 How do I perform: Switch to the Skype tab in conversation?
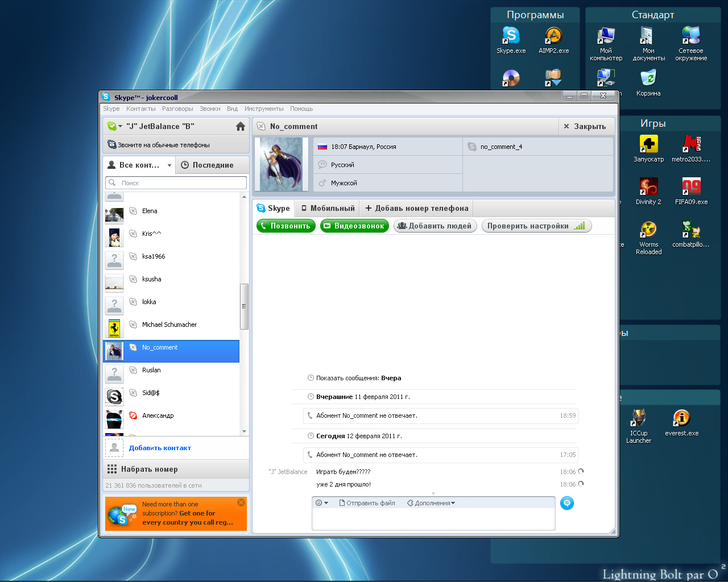pyautogui.click(x=274, y=208)
